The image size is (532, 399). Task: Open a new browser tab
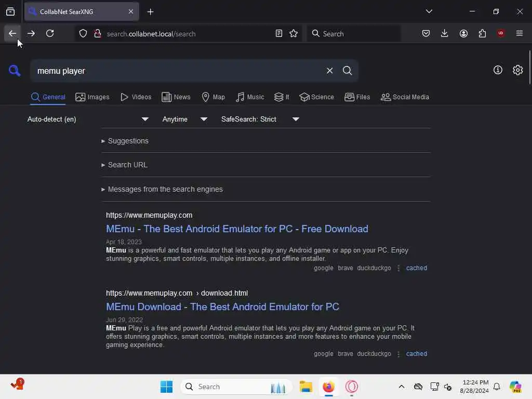click(x=150, y=12)
